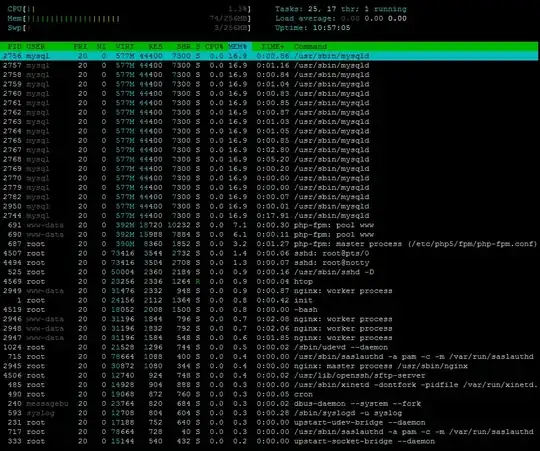The height and width of the screenshot is (451, 540).
Task: Select nginx worker process row PID 2949
Action: click(x=269, y=291)
